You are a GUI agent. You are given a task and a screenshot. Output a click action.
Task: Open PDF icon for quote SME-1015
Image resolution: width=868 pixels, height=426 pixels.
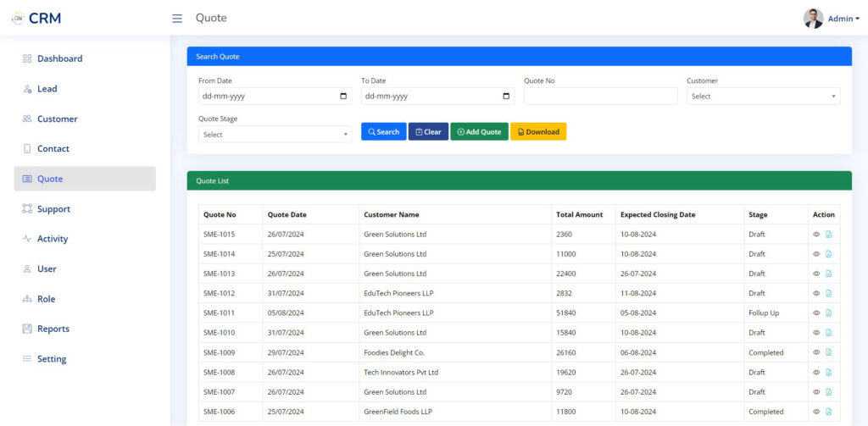click(829, 235)
